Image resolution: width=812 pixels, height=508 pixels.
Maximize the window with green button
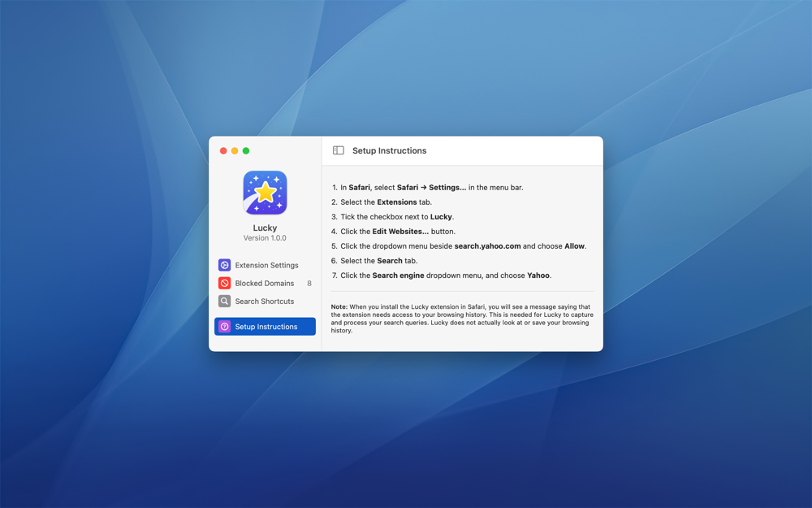tap(246, 151)
